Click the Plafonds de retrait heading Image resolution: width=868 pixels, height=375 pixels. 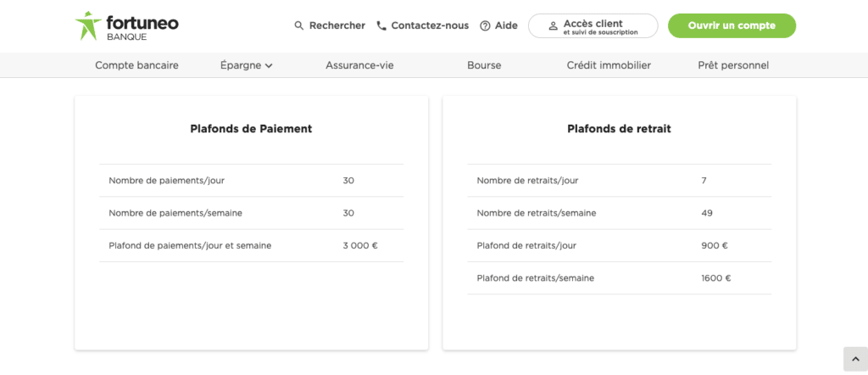pos(619,128)
